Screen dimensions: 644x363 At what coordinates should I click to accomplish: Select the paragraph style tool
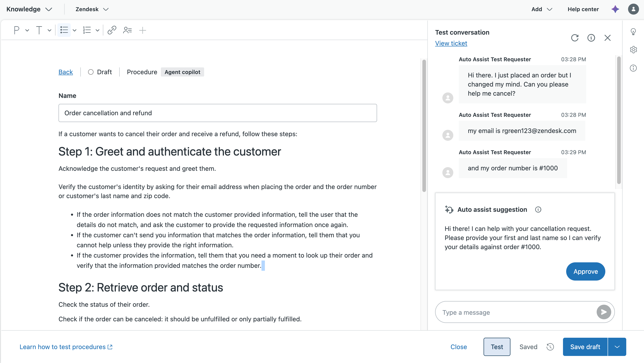(x=17, y=30)
